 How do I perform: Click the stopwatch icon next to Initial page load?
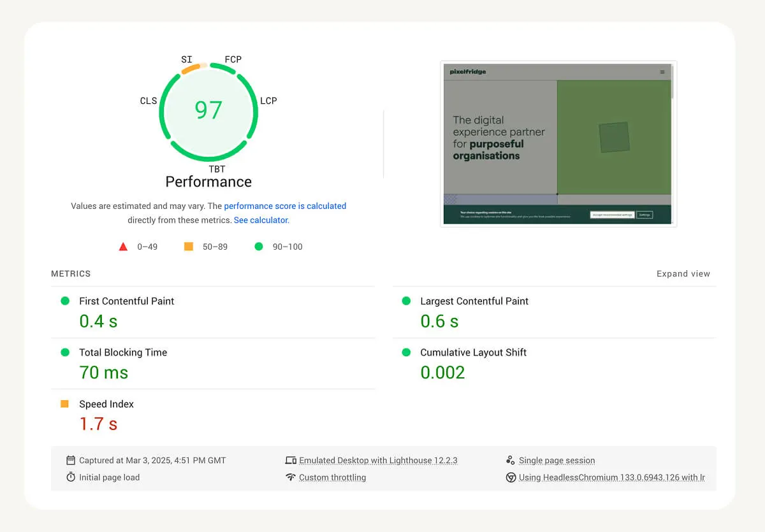pos(71,477)
